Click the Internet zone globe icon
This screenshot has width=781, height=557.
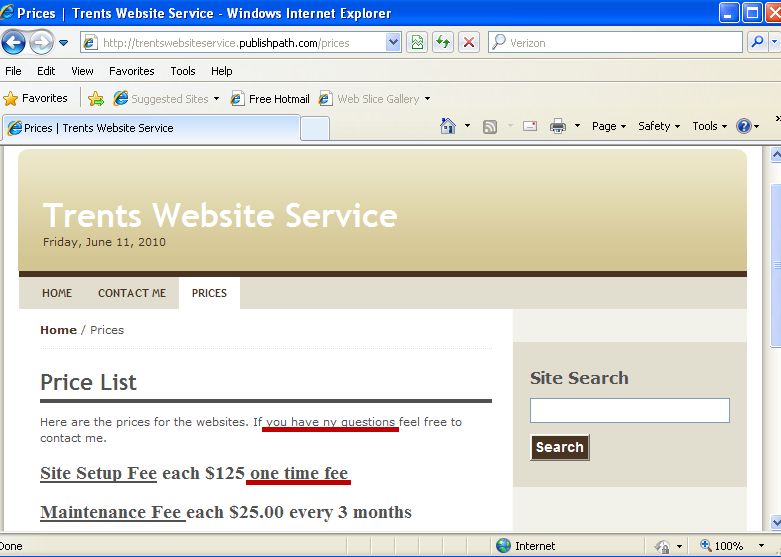(504, 546)
